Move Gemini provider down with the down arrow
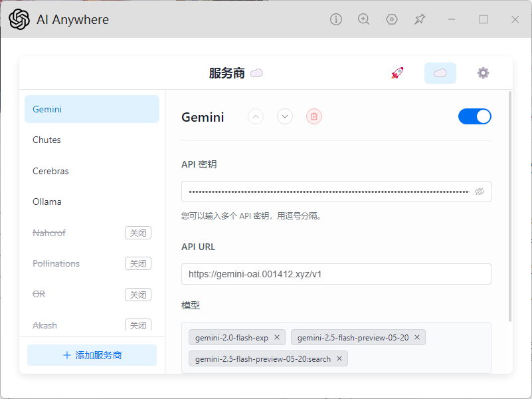 pos(285,117)
